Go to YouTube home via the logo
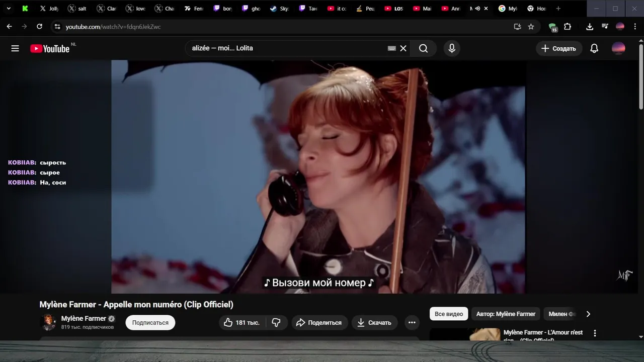 49,48
